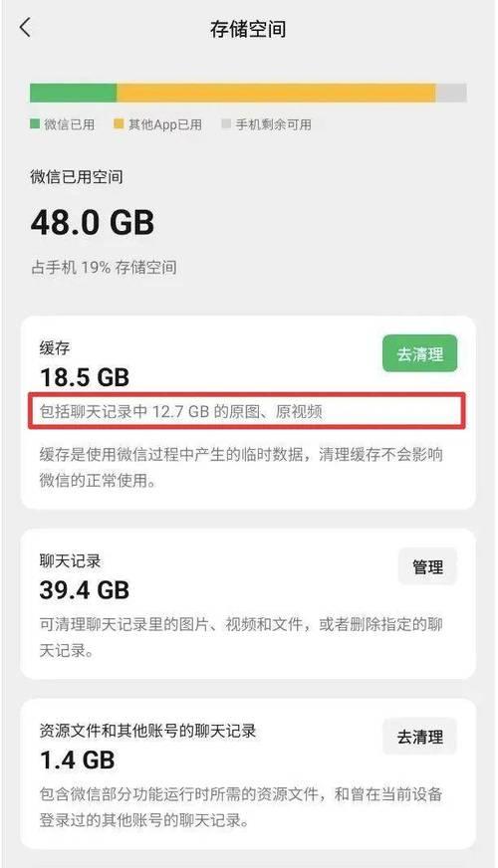
Task: Open the 聊天记录 card heading
Action: (70, 560)
